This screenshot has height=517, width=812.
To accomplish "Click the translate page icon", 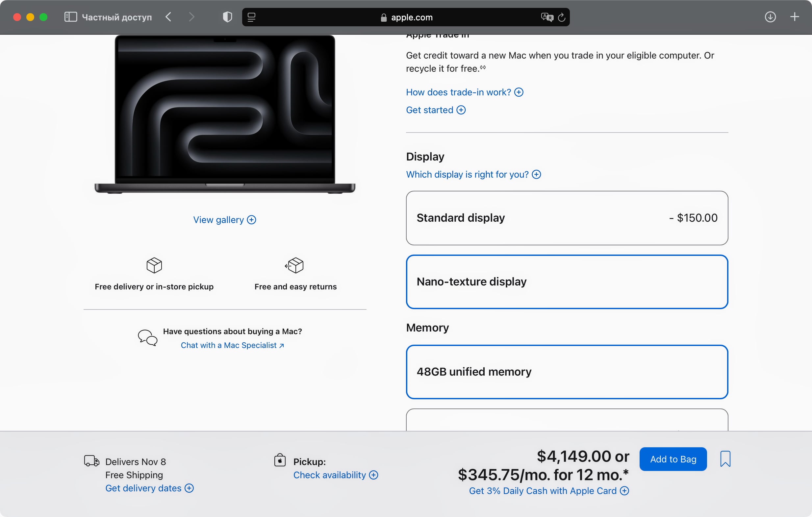I will [x=547, y=17].
